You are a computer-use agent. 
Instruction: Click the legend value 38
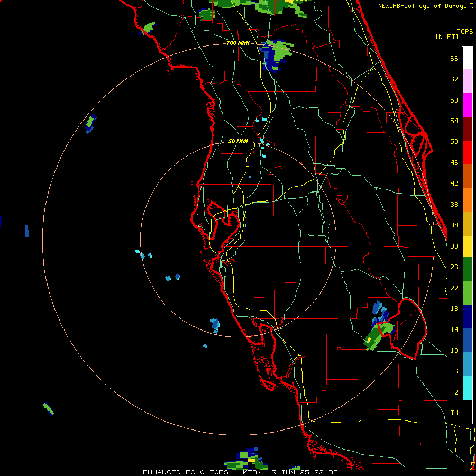(454, 204)
